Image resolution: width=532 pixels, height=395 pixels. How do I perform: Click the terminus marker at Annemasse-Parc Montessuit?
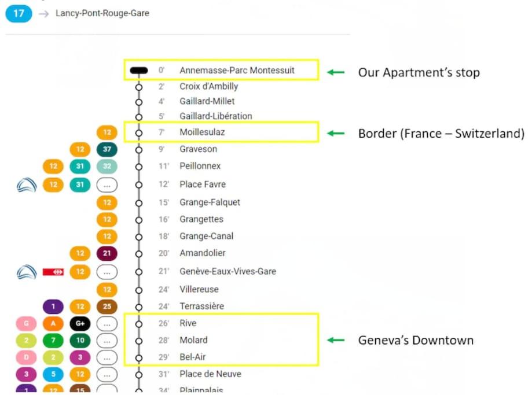coord(139,71)
